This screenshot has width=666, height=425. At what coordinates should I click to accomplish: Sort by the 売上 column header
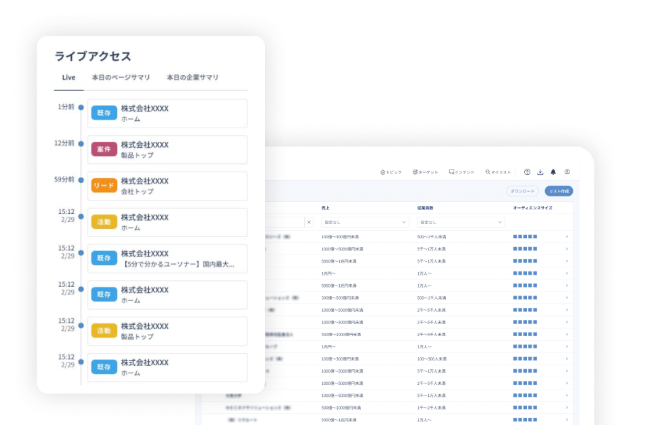(325, 208)
